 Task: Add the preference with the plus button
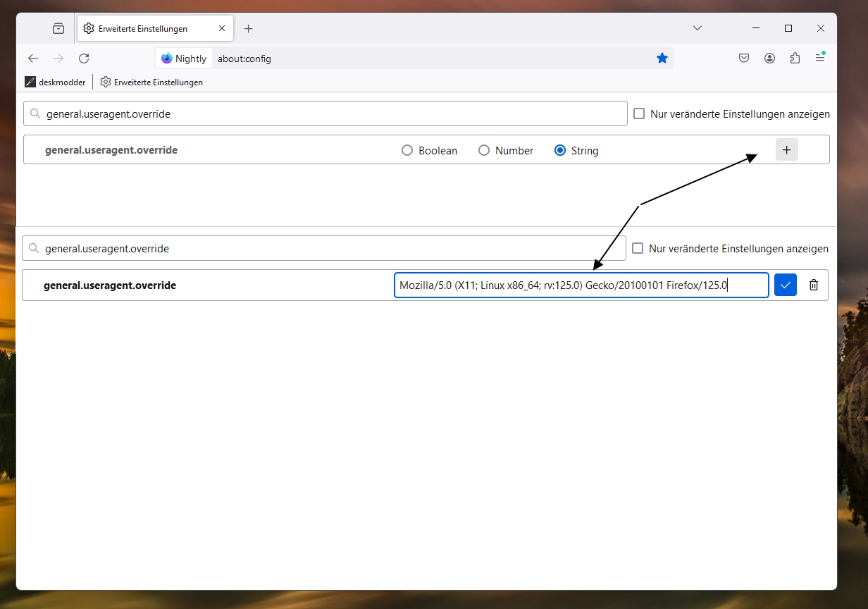(787, 149)
